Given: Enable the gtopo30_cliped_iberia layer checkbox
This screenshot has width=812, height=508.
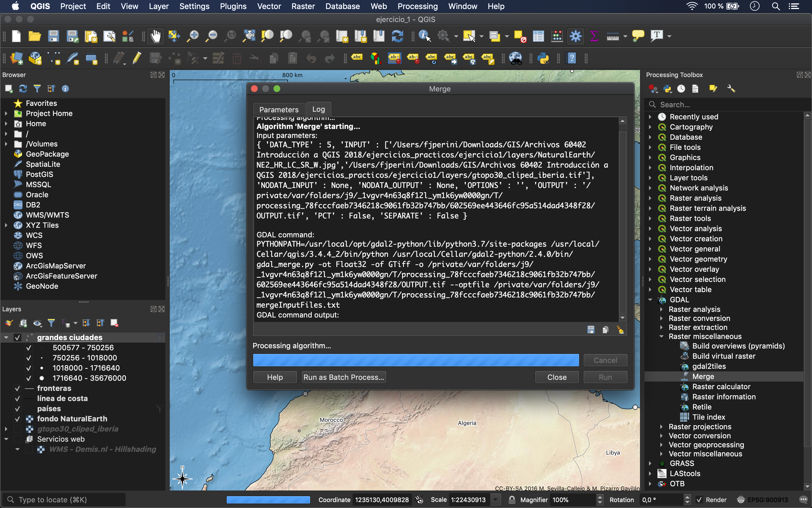Looking at the screenshot, I should tap(17, 429).
